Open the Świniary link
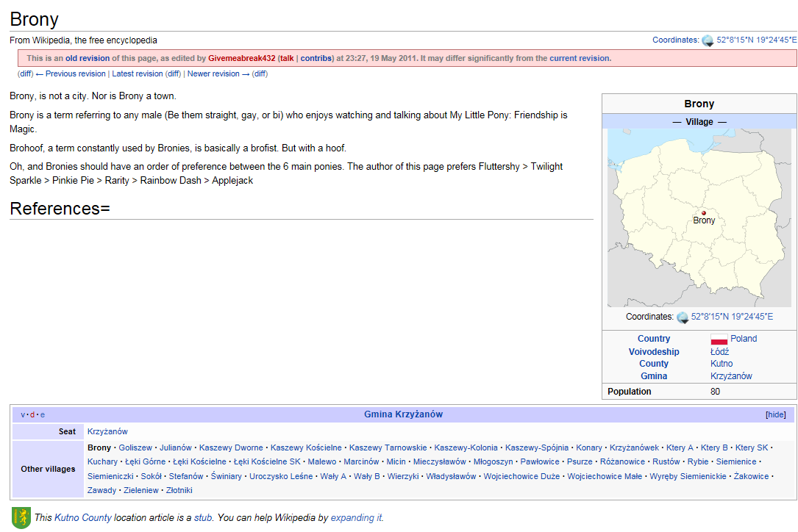This screenshot has width=798, height=532. click(227, 476)
